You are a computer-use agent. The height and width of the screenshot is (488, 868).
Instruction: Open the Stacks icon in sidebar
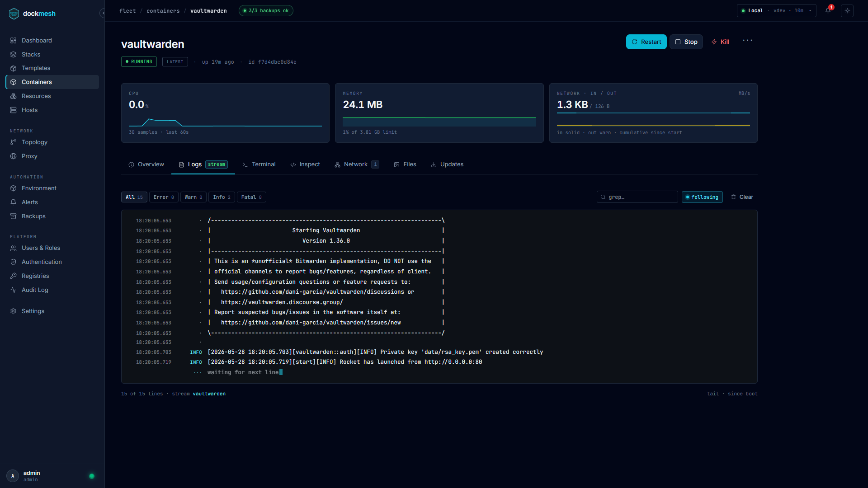click(x=14, y=54)
